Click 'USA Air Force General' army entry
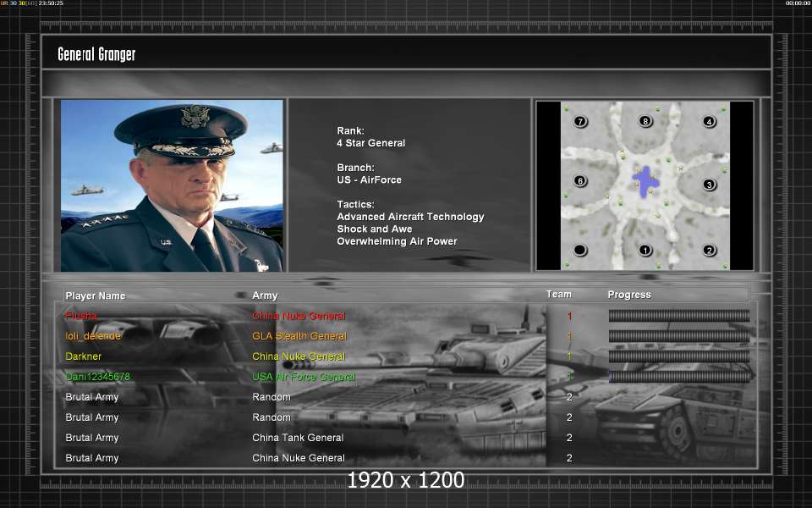Viewport: 812px width, 508px height. click(304, 376)
